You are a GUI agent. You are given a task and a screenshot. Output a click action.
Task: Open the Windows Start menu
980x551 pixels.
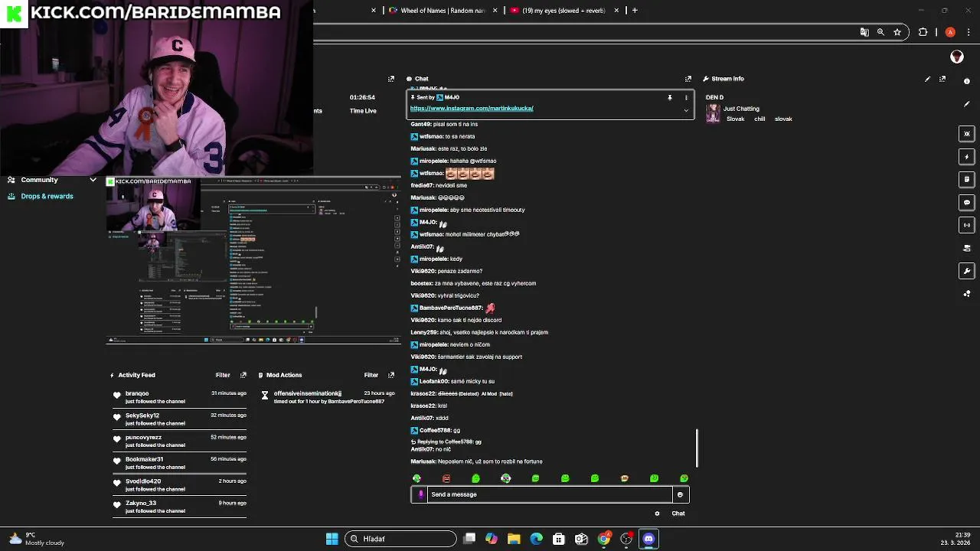332,539
